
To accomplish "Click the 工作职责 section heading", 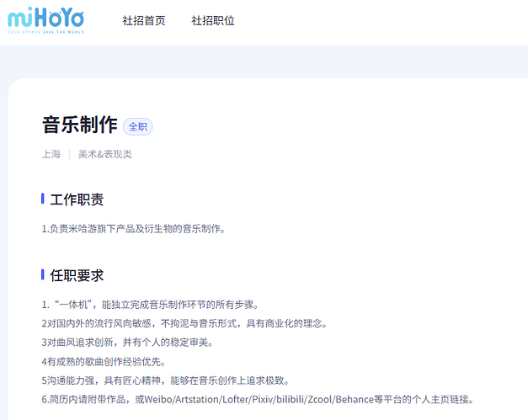I will (x=77, y=199).
